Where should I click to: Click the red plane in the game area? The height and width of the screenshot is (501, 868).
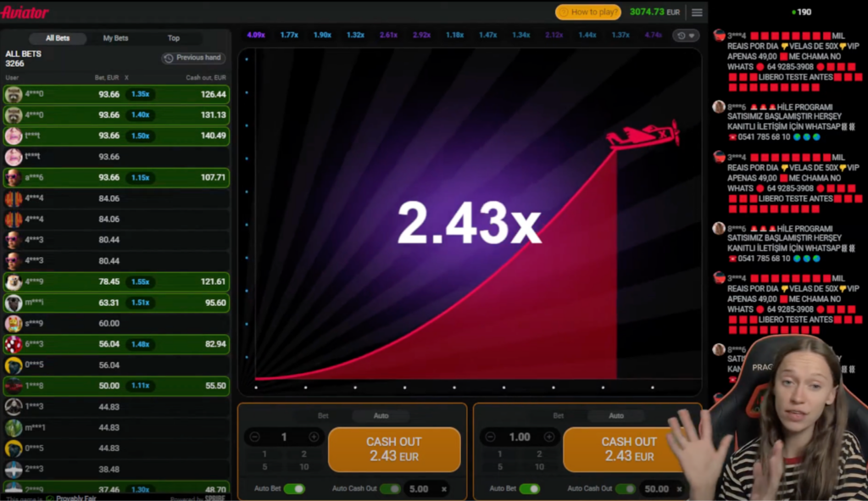[x=643, y=135]
